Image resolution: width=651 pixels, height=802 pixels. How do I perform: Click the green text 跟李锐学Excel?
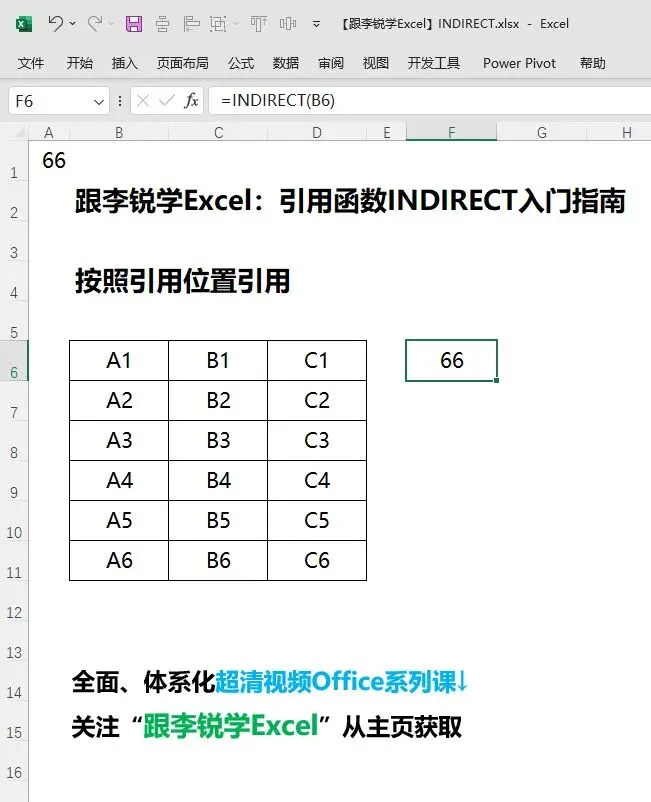pos(231,726)
